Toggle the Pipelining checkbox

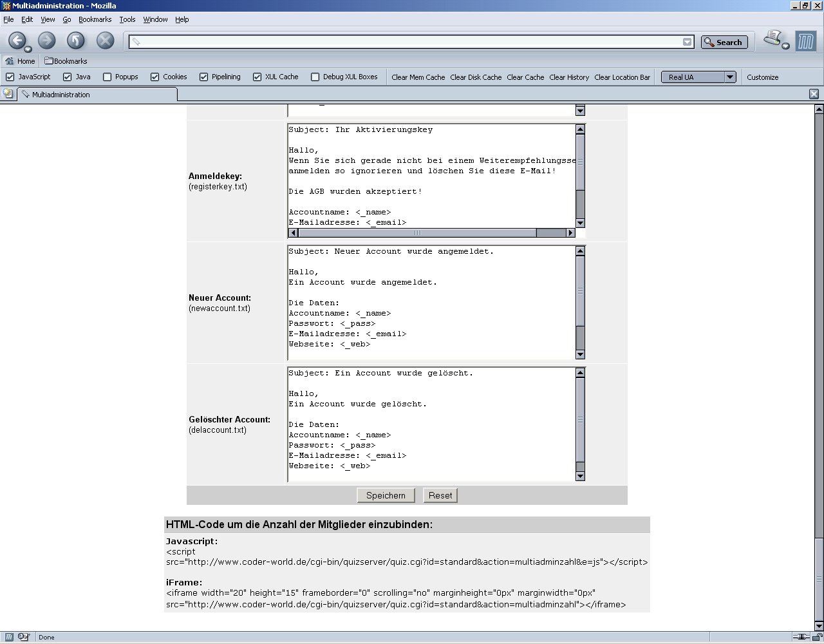pos(203,77)
